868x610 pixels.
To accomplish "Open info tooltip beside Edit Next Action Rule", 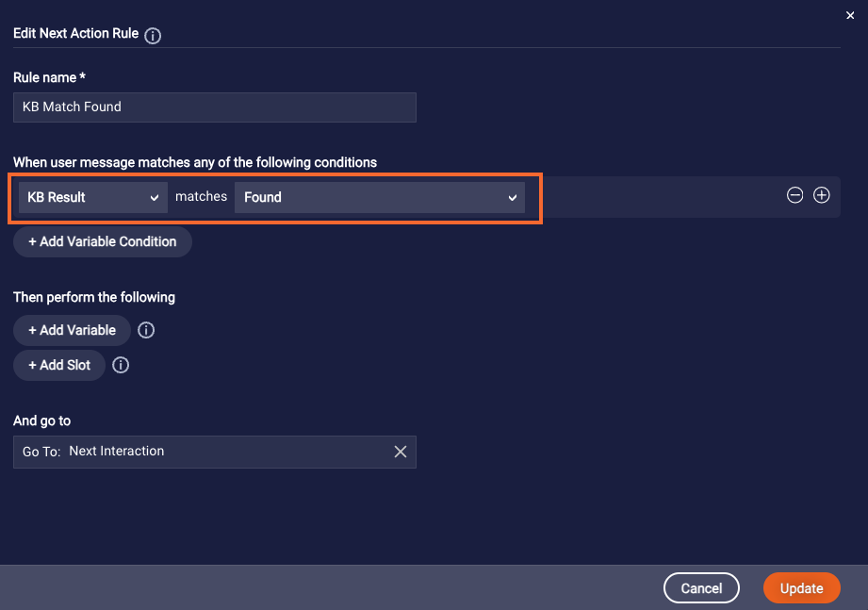I will [153, 36].
